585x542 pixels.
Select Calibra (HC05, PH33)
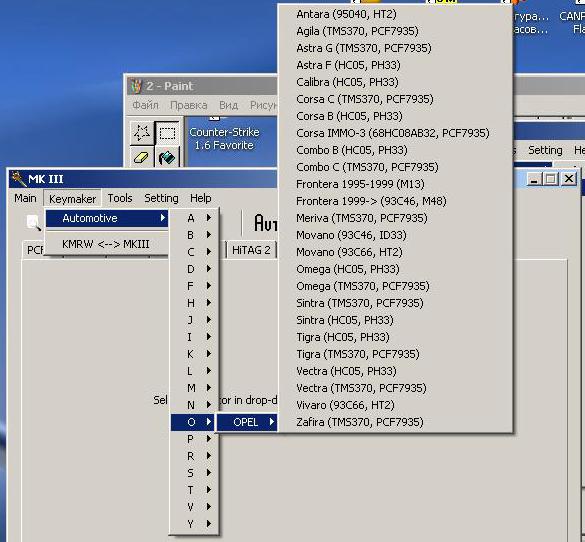point(395,82)
